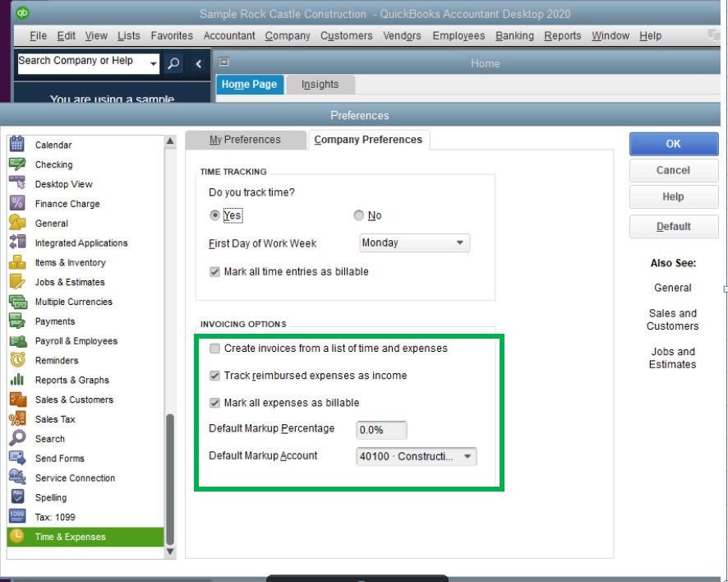Click the Default Markup Percentage field

(381, 430)
